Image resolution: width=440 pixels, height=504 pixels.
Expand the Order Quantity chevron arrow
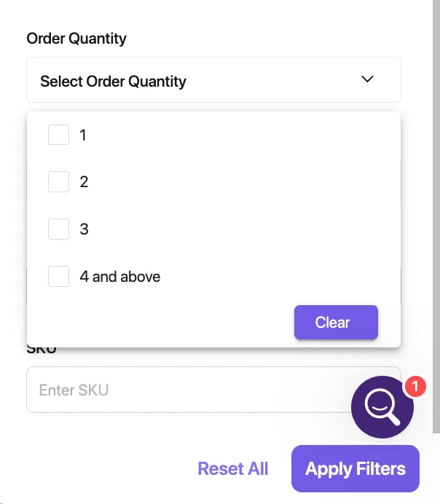[x=367, y=79]
